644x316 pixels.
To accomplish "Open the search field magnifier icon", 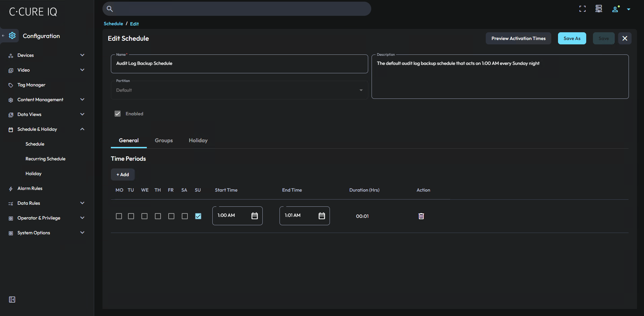I will pyautogui.click(x=110, y=9).
